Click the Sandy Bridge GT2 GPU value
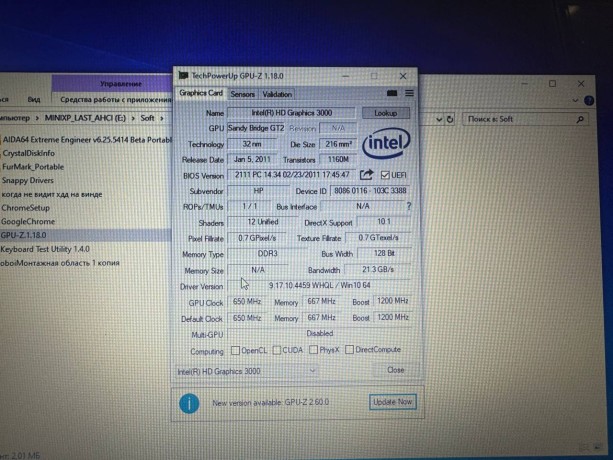 click(x=256, y=128)
